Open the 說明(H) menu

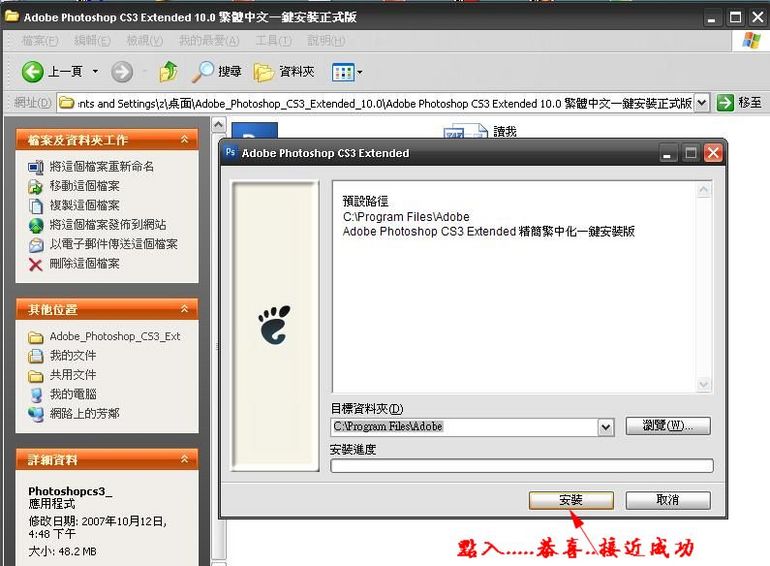[326, 41]
